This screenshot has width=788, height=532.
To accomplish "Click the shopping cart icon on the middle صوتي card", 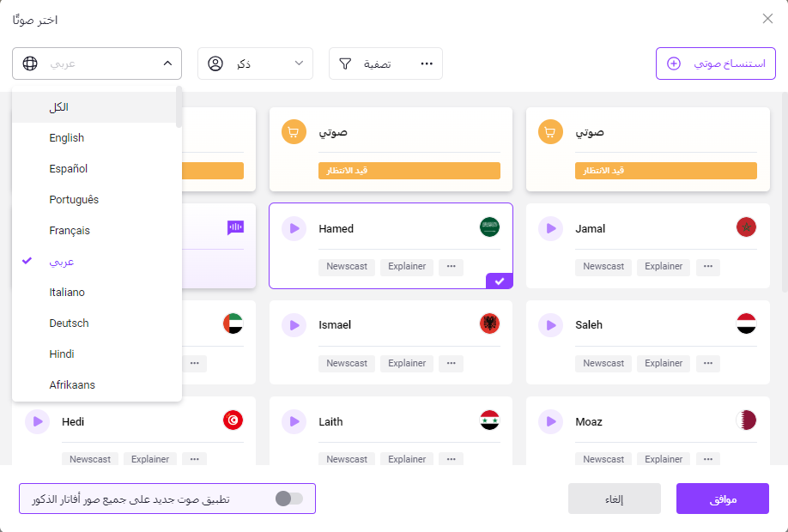I will 294,132.
